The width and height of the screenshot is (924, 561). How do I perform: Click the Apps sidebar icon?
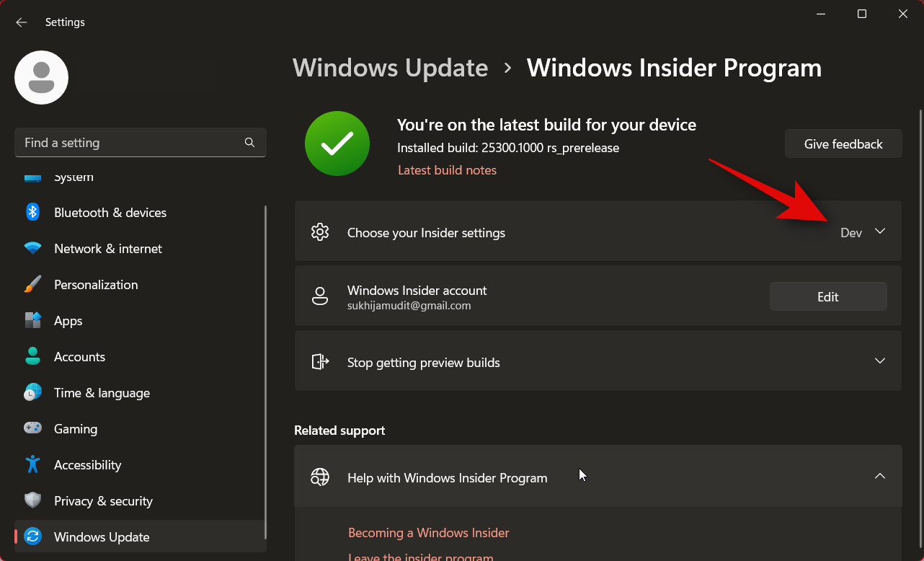(x=32, y=320)
